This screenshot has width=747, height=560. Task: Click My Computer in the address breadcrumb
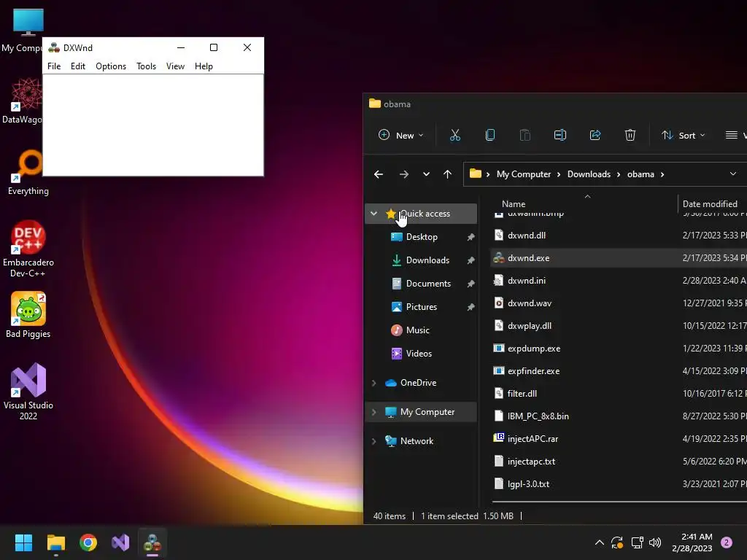click(524, 174)
